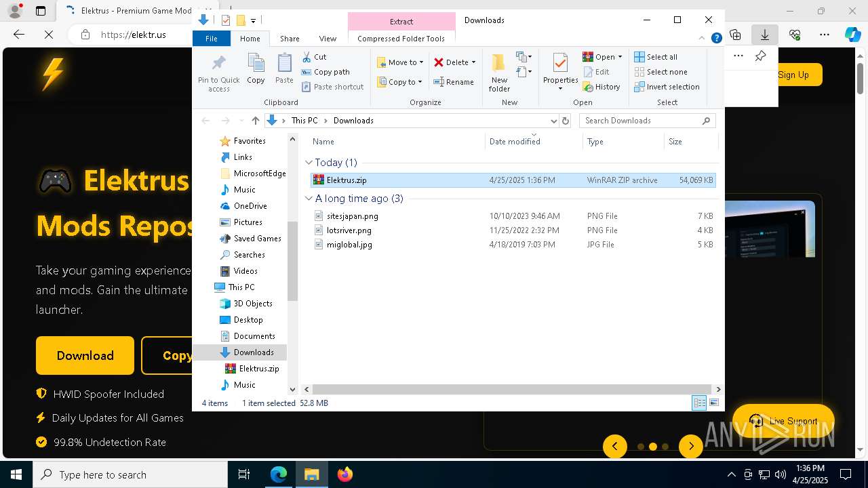Click the speaker volume tray icon
The image size is (868, 488).
pyautogui.click(x=781, y=474)
